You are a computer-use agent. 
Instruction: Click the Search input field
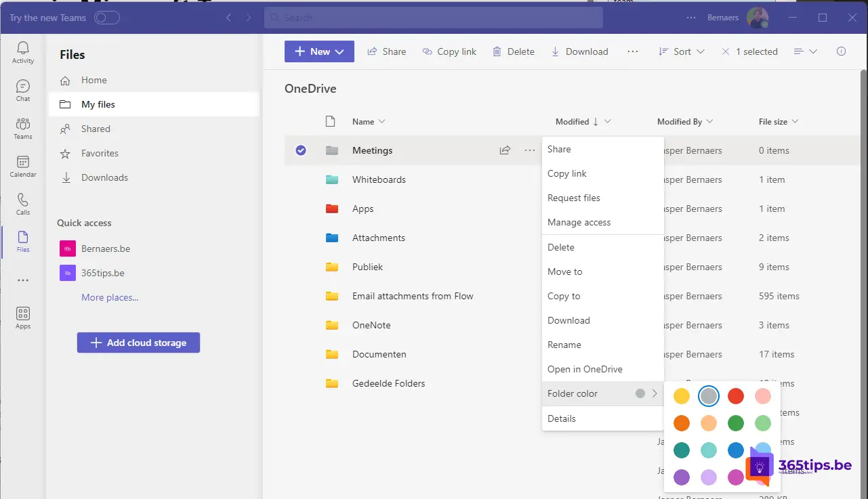pyautogui.click(x=434, y=18)
